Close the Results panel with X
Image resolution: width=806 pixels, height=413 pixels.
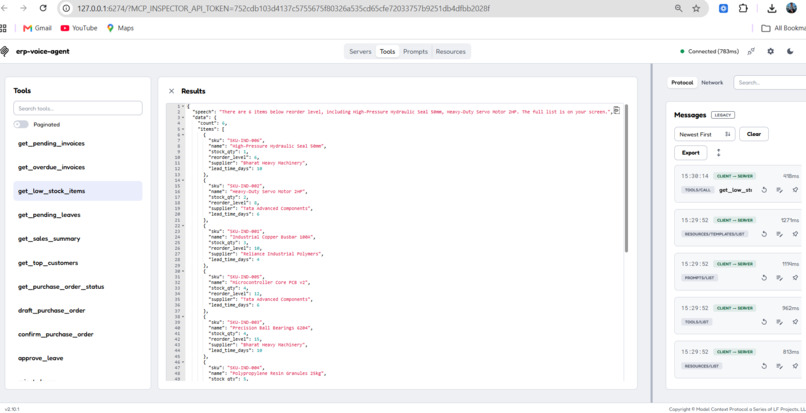172,91
